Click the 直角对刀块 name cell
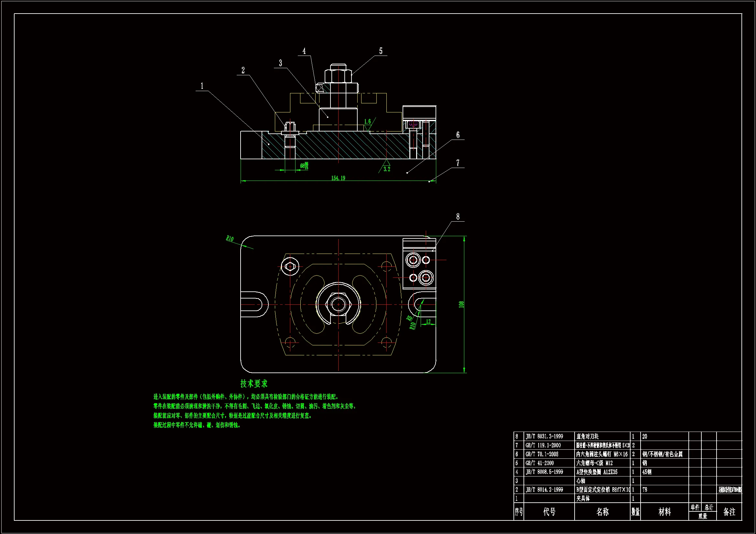The width and height of the screenshot is (756, 534). (588, 436)
